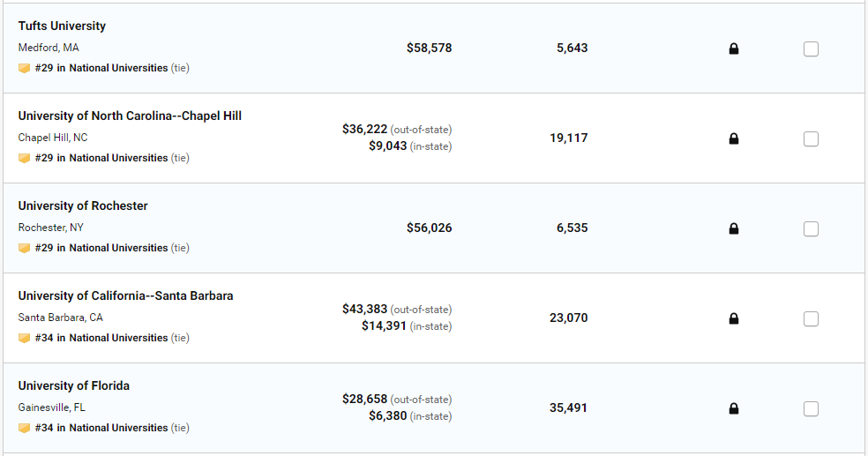Click the University of Florida lock icon
This screenshot has width=868, height=456.
point(733,409)
